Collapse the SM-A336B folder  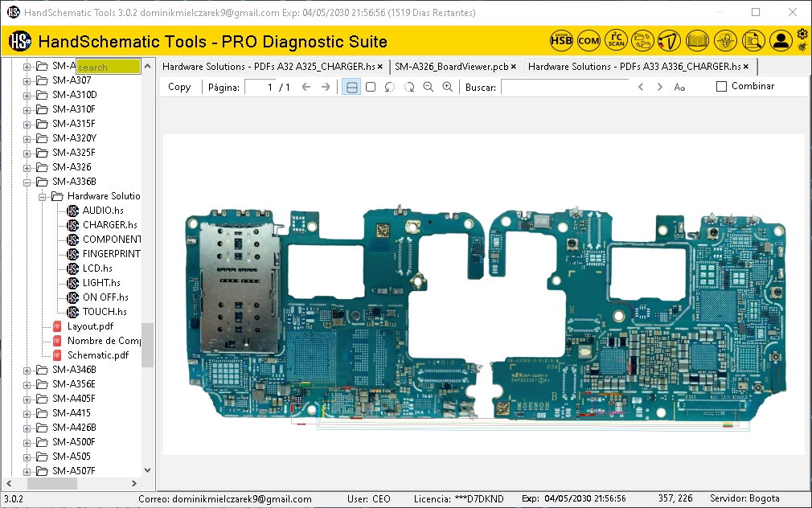27,182
